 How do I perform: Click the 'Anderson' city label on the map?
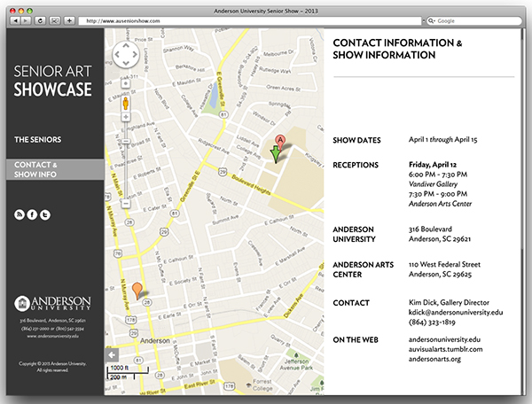click(x=155, y=340)
